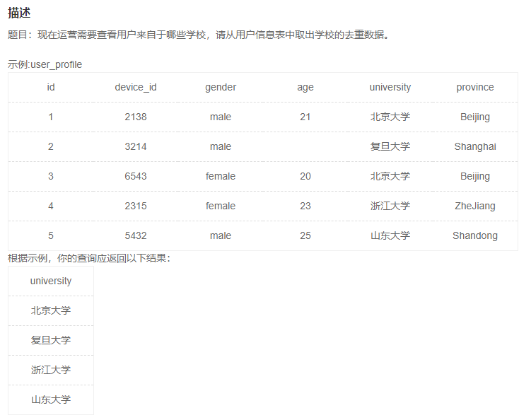Select device_id cell 2315
Viewport: 519px width, 420px height.
pos(136,206)
